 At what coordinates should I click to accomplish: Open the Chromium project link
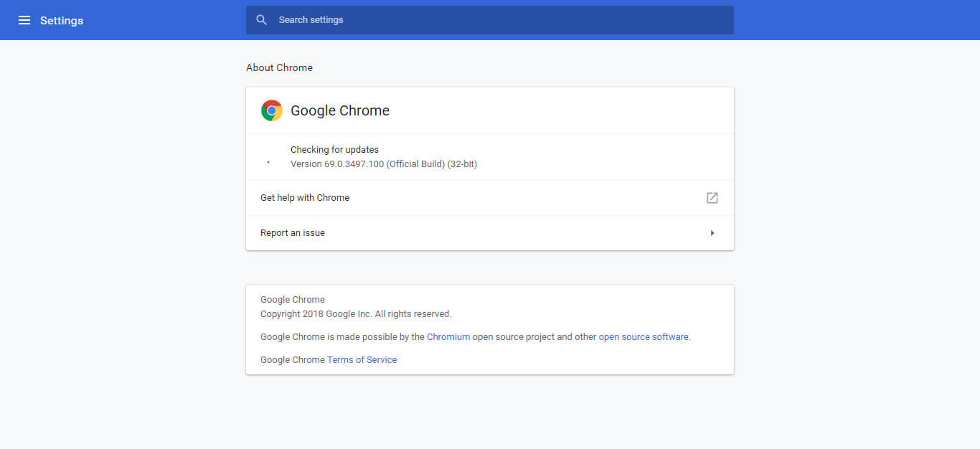pos(448,336)
